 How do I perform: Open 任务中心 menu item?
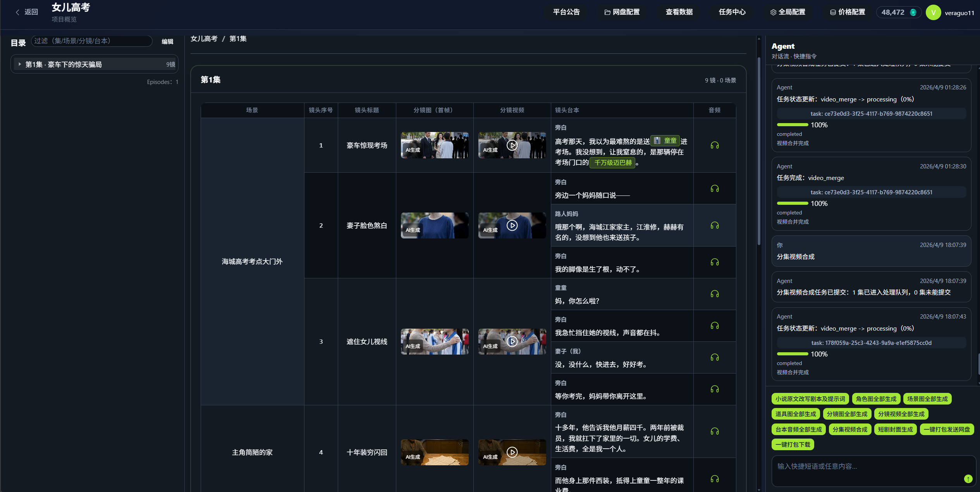click(732, 12)
